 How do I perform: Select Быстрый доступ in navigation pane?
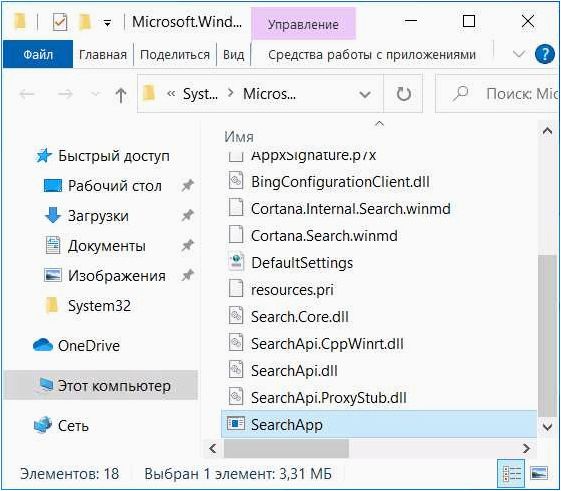tap(114, 156)
